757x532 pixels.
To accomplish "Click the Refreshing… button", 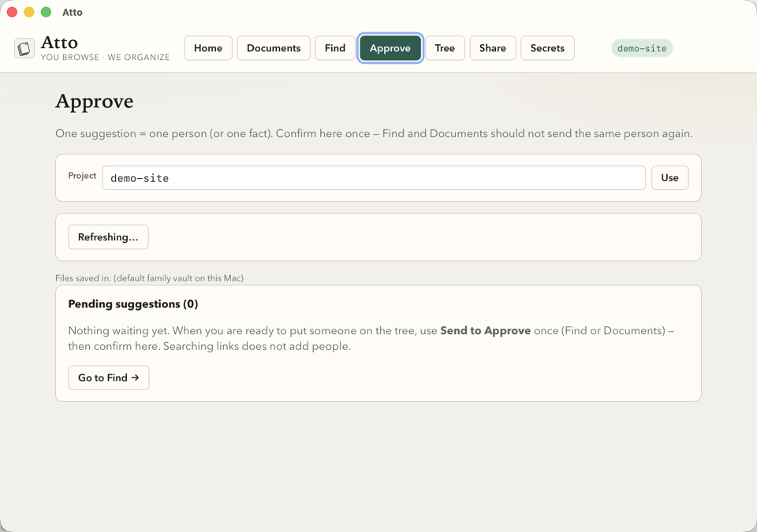I will point(108,237).
